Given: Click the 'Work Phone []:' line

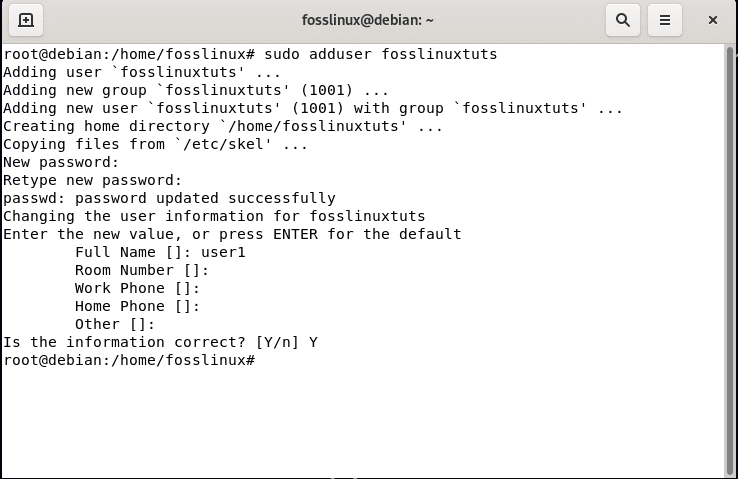Looking at the screenshot, I should coord(138,288).
